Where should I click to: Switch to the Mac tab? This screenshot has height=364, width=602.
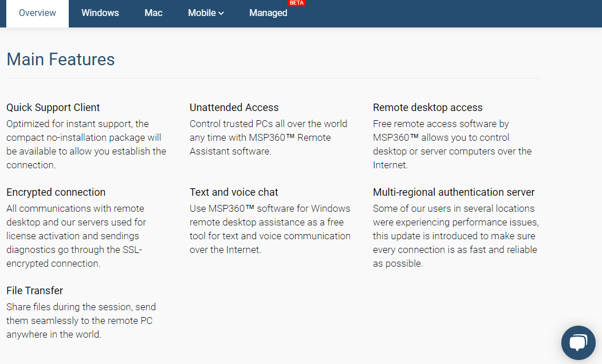tap(153, 13)
